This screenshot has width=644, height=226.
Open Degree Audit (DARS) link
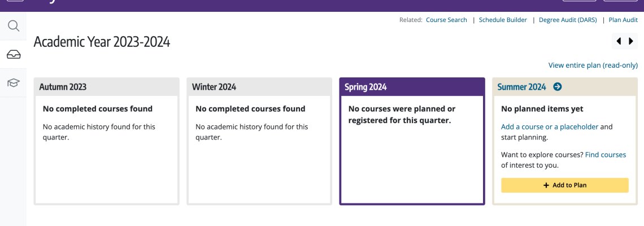pyautogui.click(x=568, y=20)
